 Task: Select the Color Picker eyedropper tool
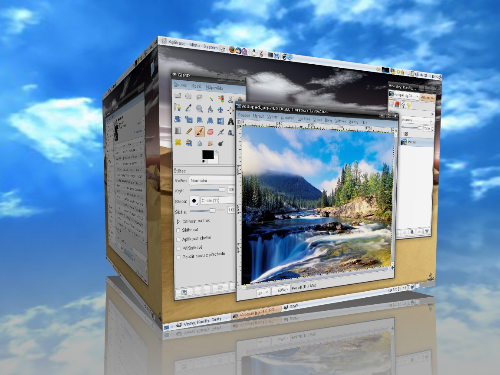click(x=188, y=108)
